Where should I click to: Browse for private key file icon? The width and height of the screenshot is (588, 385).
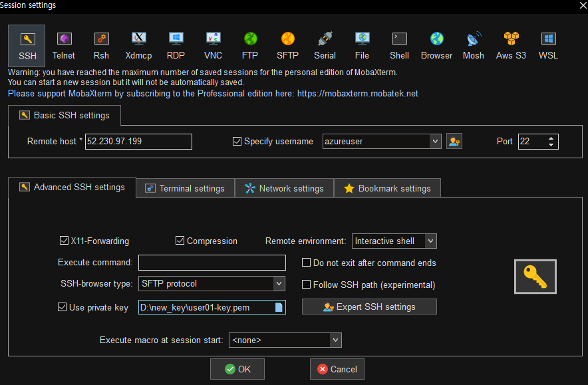tap(279, 307)
